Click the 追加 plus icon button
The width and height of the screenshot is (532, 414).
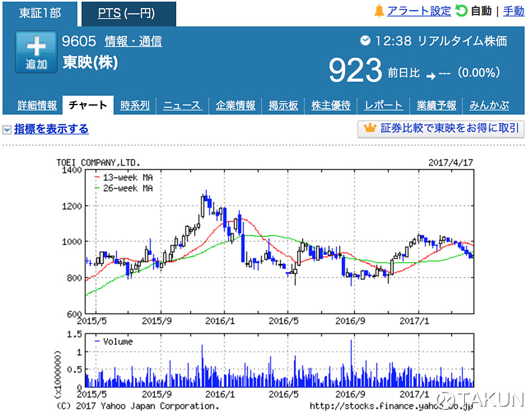pyautogui.click(x=36, y=52)
